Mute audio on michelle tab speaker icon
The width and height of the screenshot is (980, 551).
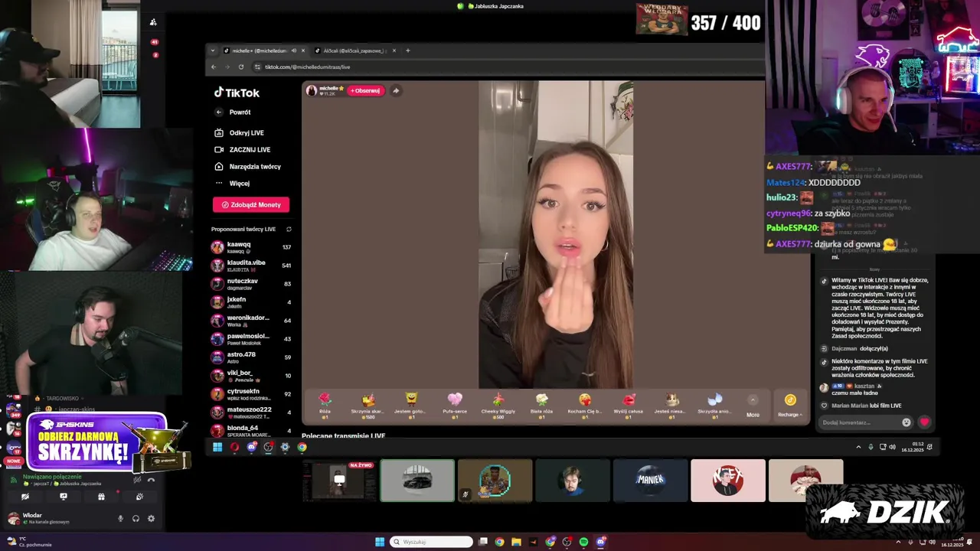point(294,51)
